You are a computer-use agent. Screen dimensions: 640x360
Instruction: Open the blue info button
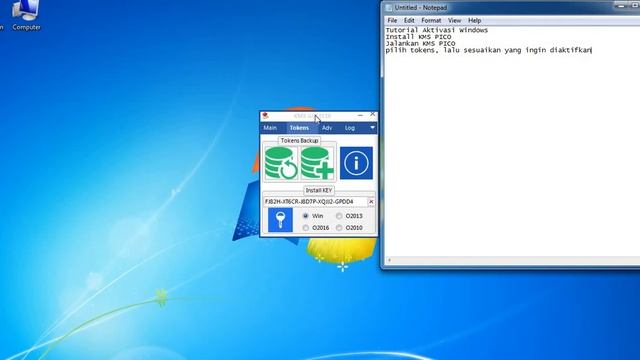point(356,163)
